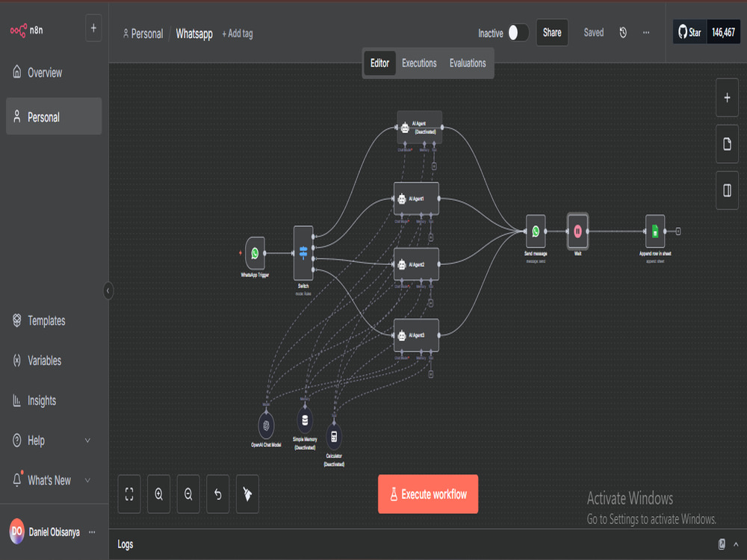This screenshot has width=747, height=560.
Task: Click the GitHub Star button
Action: 689,32
